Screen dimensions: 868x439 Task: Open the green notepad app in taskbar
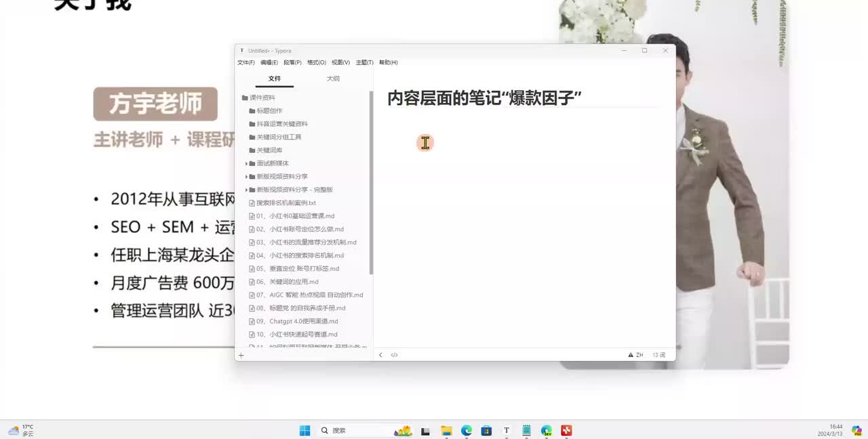pos(526,430)
